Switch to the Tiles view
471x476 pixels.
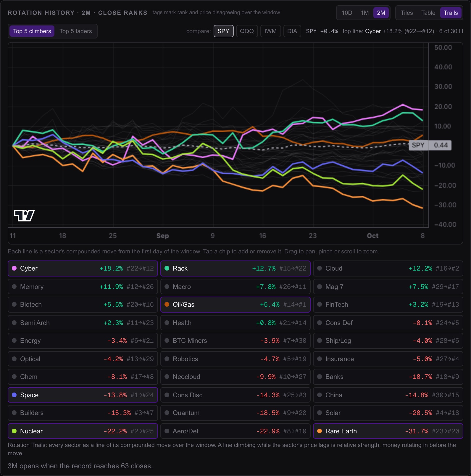coord(407,13)
